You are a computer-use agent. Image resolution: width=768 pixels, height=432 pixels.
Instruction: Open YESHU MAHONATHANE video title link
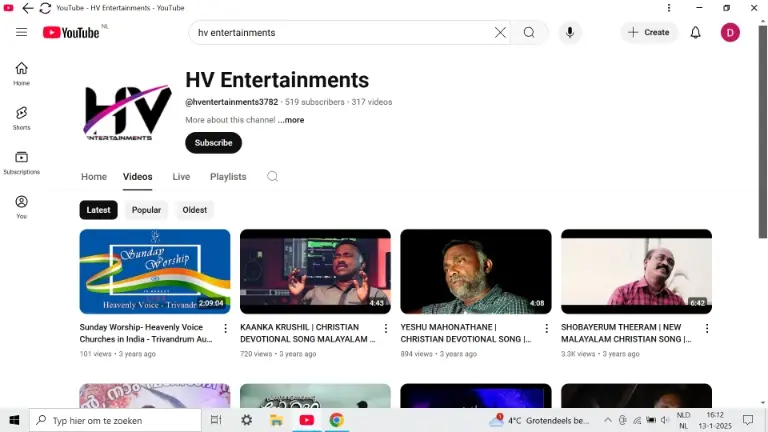click(x=466, y=333)
